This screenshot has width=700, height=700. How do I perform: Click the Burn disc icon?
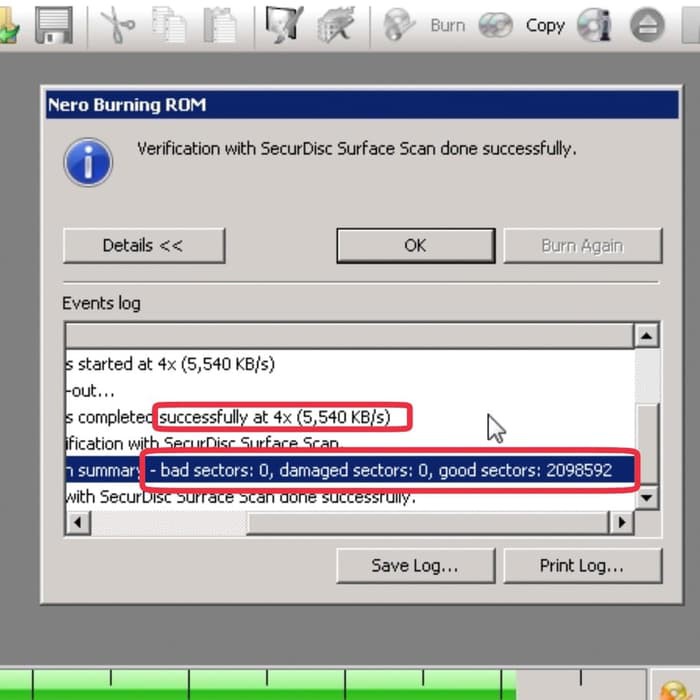tap(401, 25)
